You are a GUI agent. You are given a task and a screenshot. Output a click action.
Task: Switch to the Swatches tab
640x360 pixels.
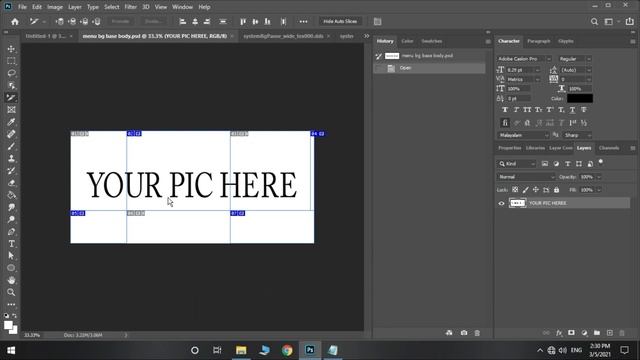[x=431, y=41]
